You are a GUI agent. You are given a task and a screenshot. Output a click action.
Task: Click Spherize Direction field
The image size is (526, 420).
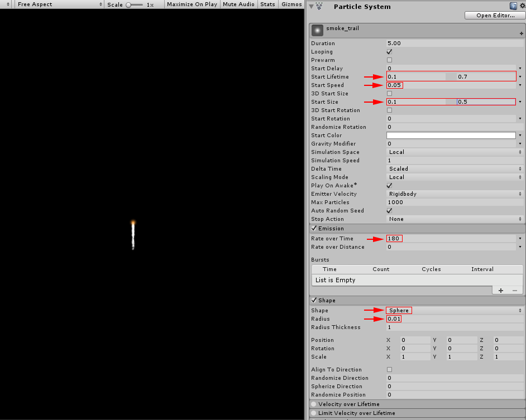[455, 386]
